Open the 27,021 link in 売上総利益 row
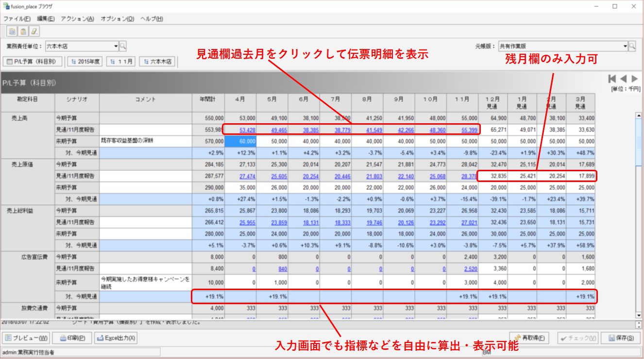 [x=469, y=222]
